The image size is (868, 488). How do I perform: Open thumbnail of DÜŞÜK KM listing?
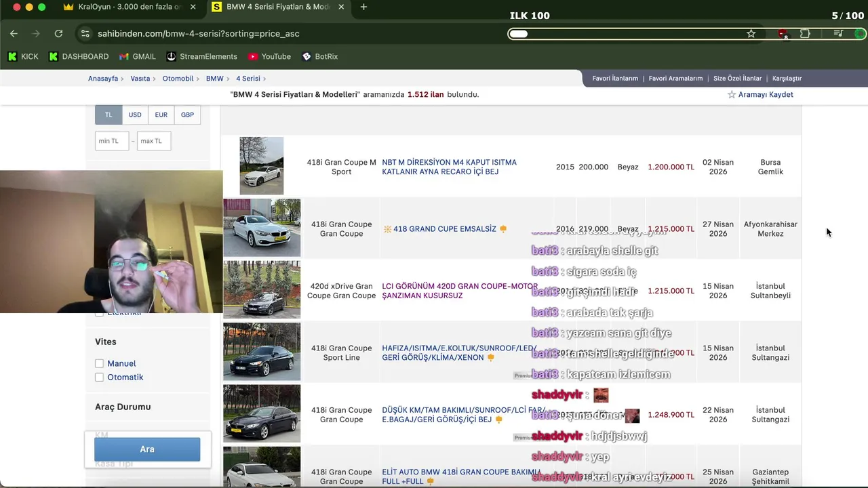pos(262,413)
